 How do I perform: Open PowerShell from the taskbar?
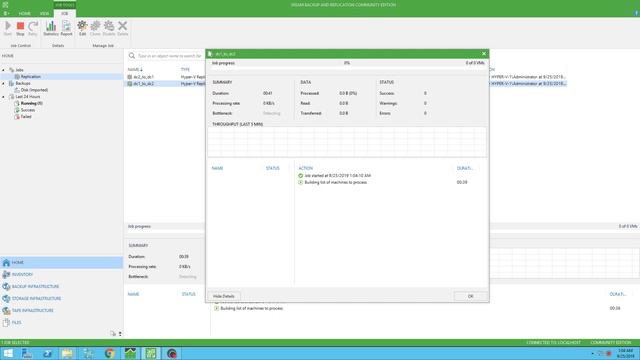pos(47,353)
